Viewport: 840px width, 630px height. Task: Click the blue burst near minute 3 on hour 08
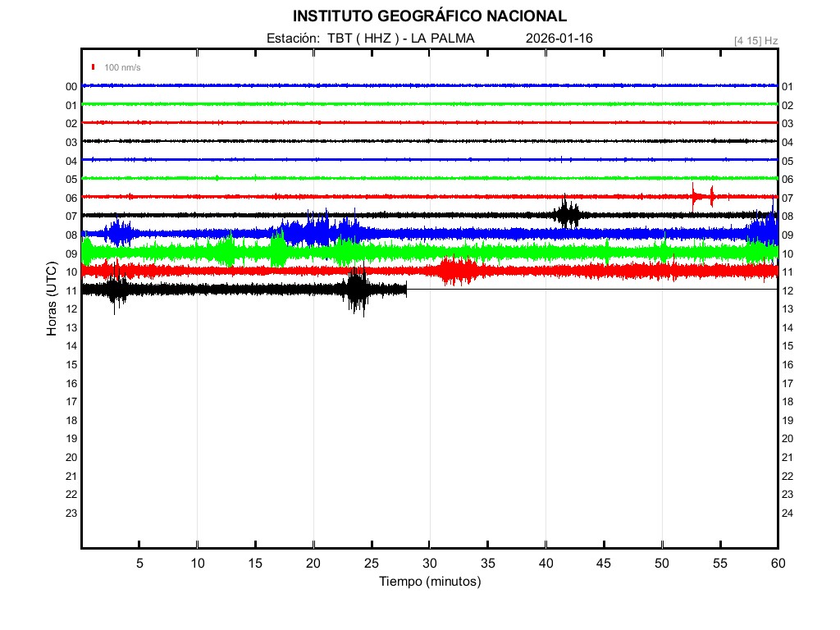click(x=119, y=233)
